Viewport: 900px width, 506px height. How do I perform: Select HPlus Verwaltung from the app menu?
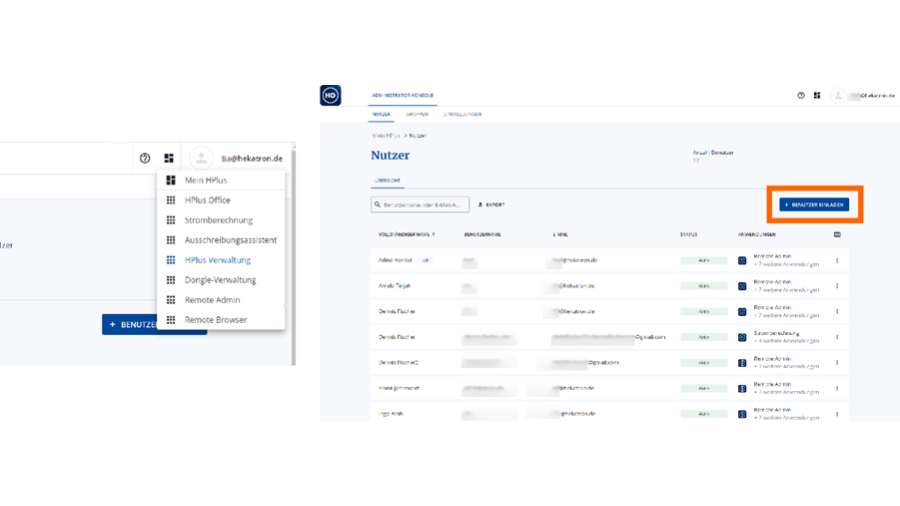(217, 260)
